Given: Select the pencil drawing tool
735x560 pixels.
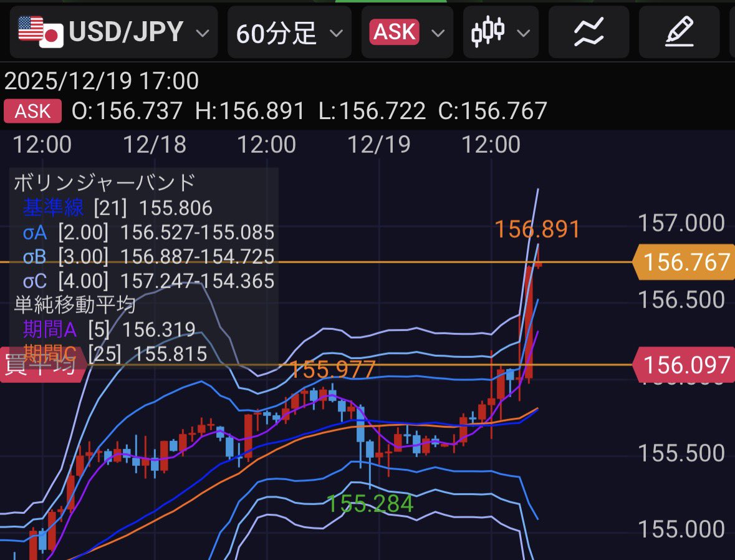Looking at the screenshot, I should click(680, 32).
